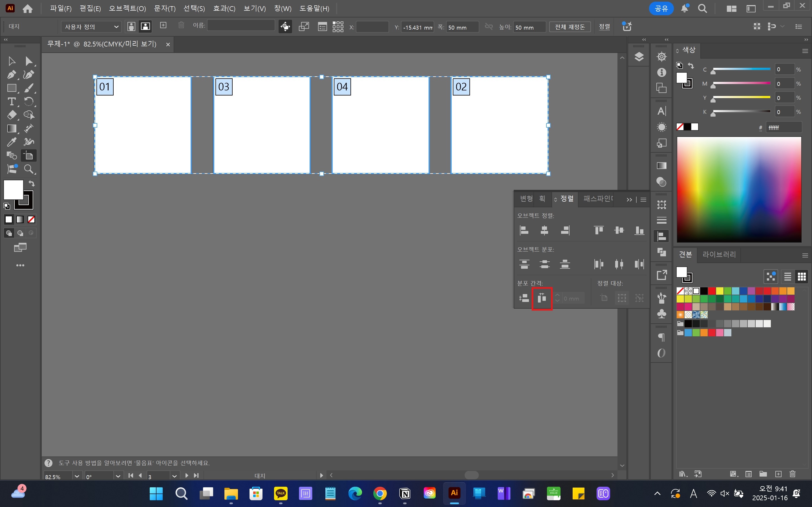Expand the artboard navigation dropdown
Image resolution: width=812 pixels, height=507 pixels.
pos(174,476)
